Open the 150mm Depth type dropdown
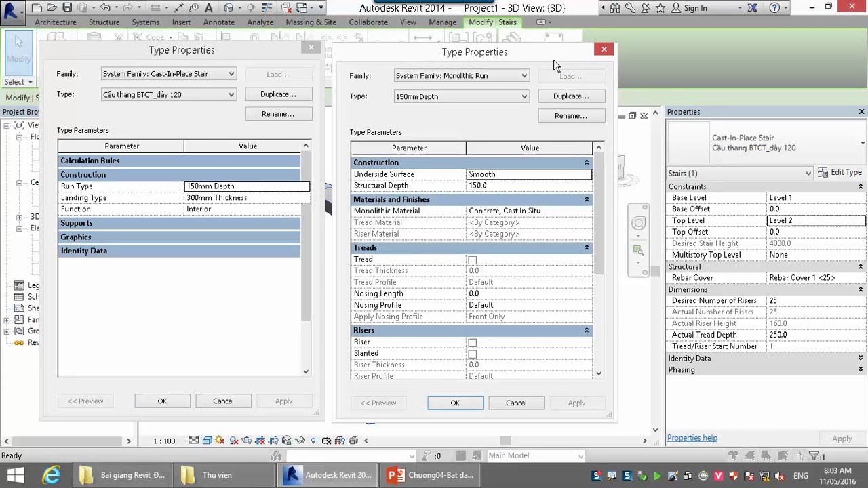The height and width of the screenshot is (488, 868). click(x=462, y=96)
